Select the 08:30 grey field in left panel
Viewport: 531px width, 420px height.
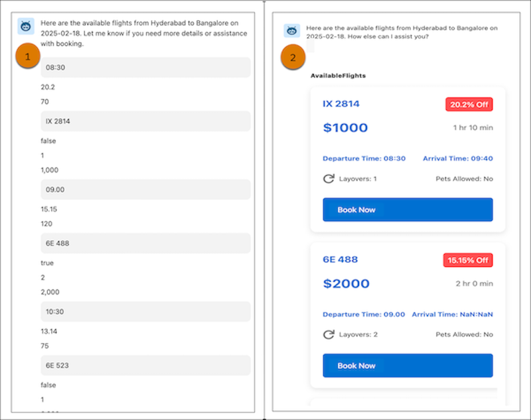coord(145,68)
